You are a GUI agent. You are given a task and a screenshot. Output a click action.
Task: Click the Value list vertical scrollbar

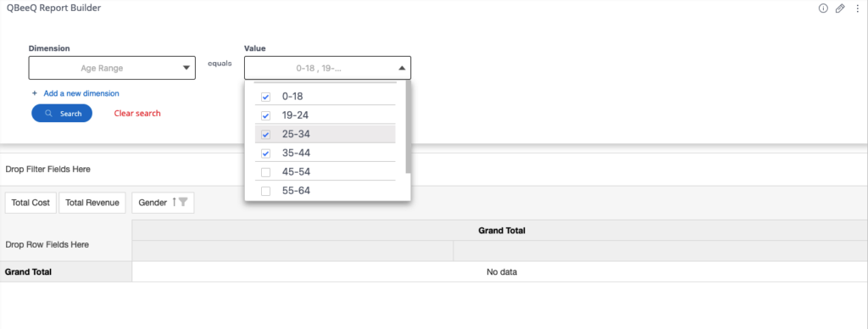click(408, 126)
